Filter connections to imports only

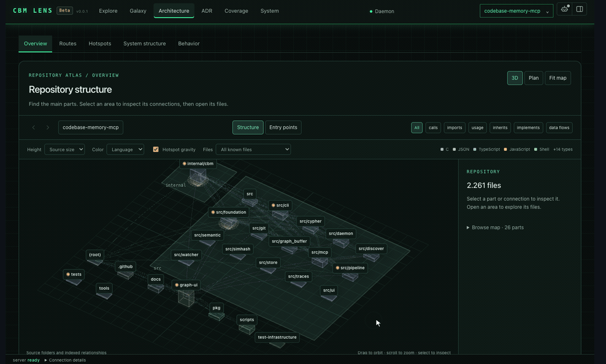[x=454, y=127]
